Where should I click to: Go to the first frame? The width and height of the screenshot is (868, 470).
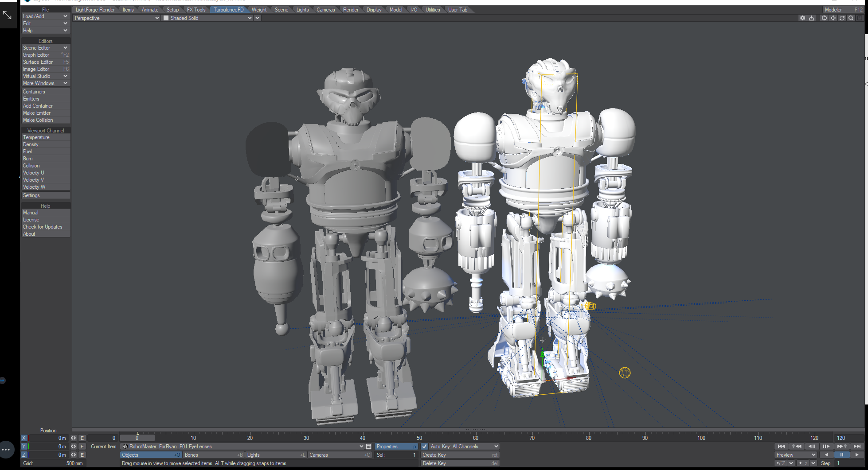click(x=782, y=446)
